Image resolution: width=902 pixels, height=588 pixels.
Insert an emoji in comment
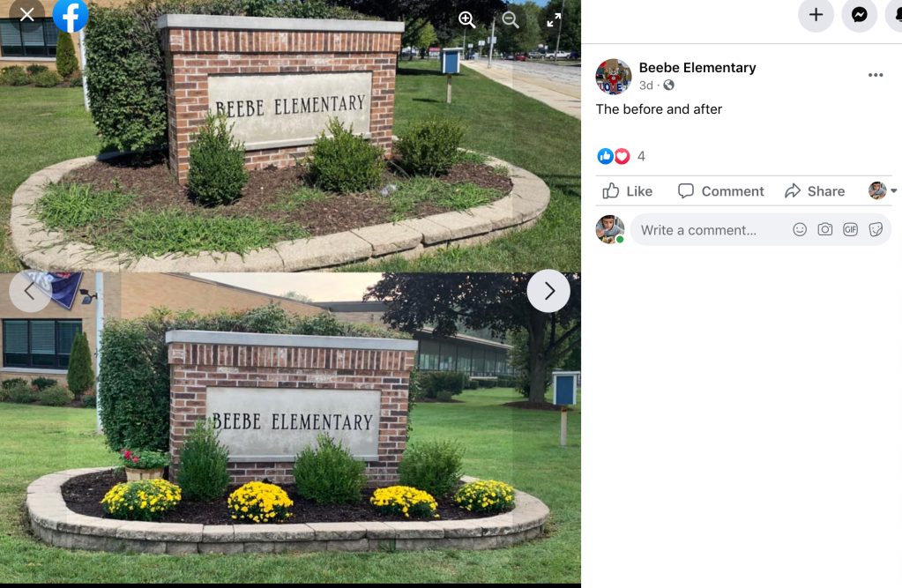point(800,229)
